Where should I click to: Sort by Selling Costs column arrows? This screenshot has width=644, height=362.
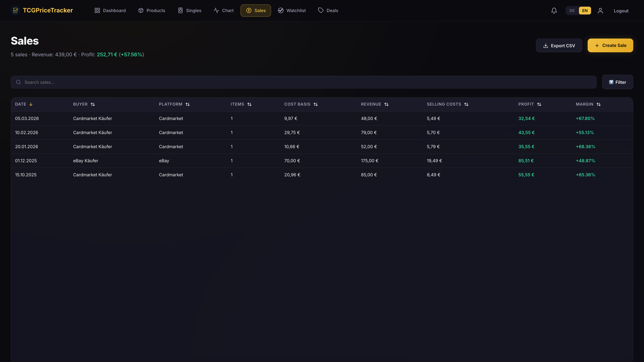click(466, 104)
